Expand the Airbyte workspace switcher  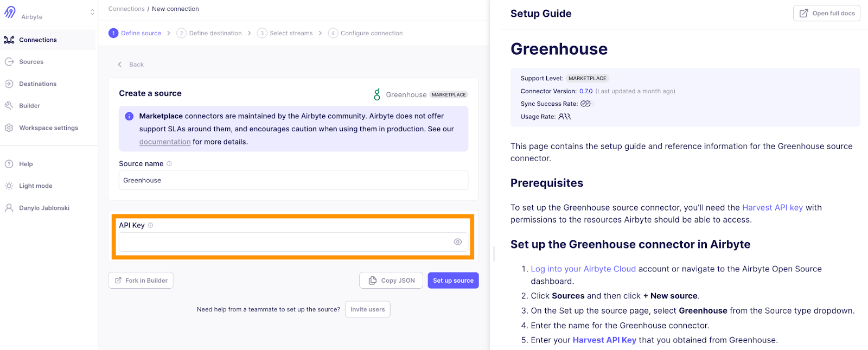tap(92, 12)
